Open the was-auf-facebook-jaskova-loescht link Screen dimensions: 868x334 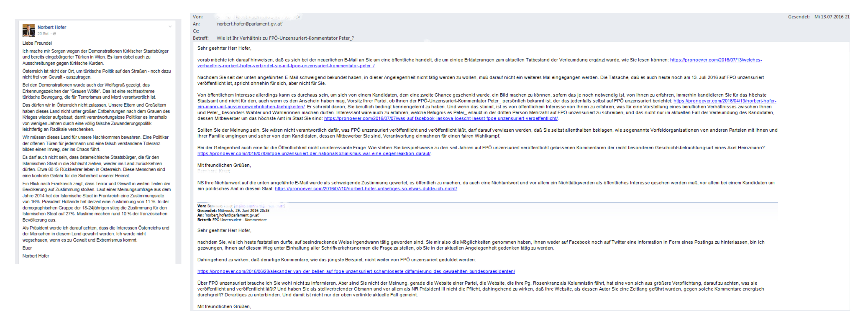(x=440, y=119)
